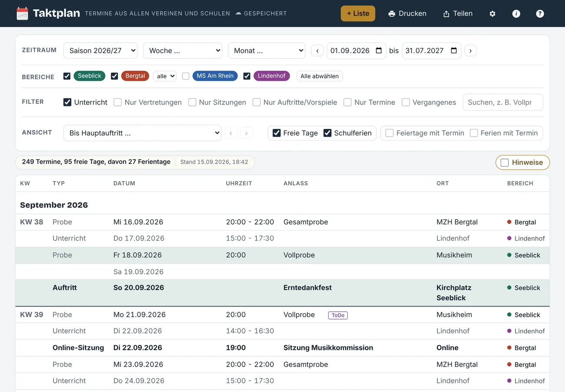Screen dimensions: 565x392
Task: Toggle Freie Tage checkbox
Action: tap(276, 133)
